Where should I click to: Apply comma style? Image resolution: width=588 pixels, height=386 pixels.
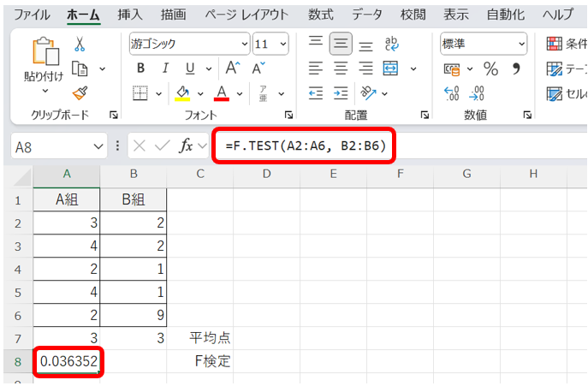click(516, 68)
